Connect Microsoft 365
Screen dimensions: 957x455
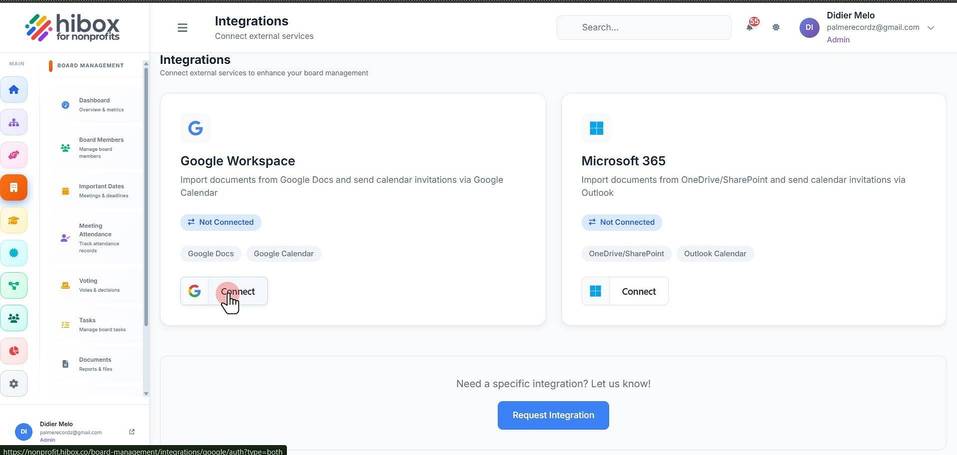click(x=625, y=291)
